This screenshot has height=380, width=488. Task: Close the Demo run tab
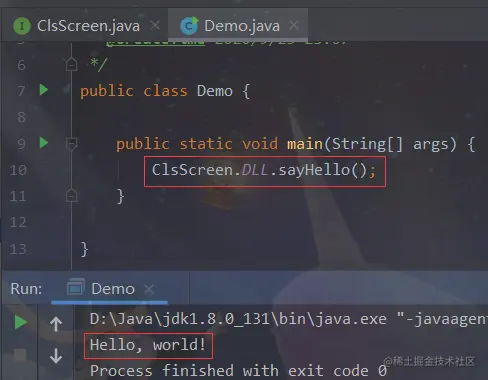[149, 289]
